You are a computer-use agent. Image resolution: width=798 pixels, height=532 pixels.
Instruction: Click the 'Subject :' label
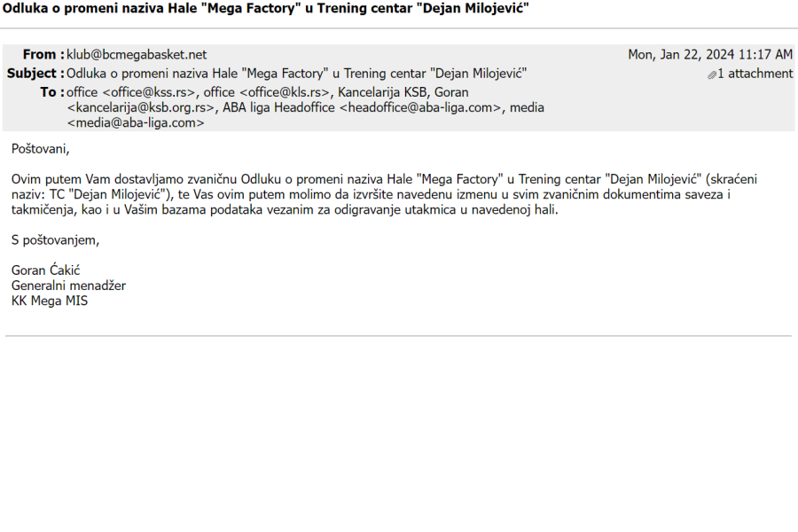(35, 74)
